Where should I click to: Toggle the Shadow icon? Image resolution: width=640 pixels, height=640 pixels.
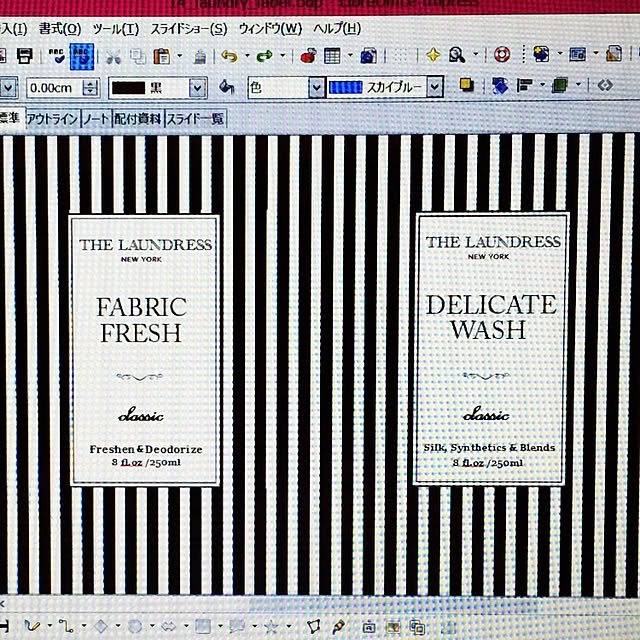(x=466, y=85)
